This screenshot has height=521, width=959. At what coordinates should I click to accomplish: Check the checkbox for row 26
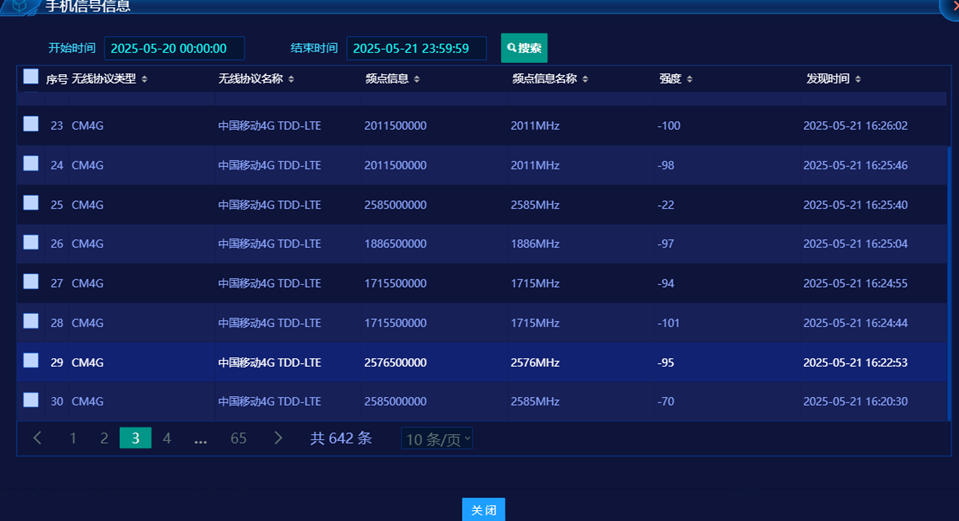click(x=31, y=242)
